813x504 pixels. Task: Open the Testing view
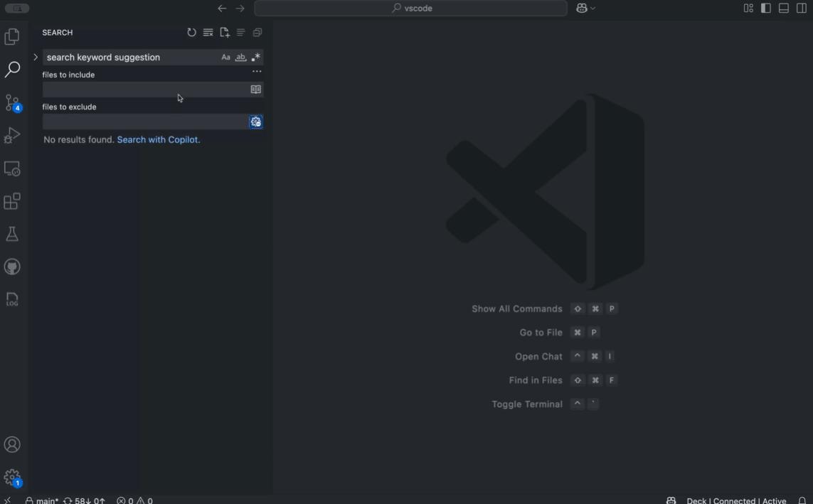11,233
